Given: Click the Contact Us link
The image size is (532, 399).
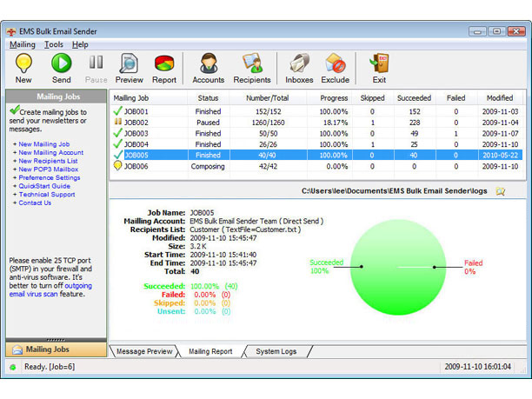Looking at the screenshot, I should [35, 203].
